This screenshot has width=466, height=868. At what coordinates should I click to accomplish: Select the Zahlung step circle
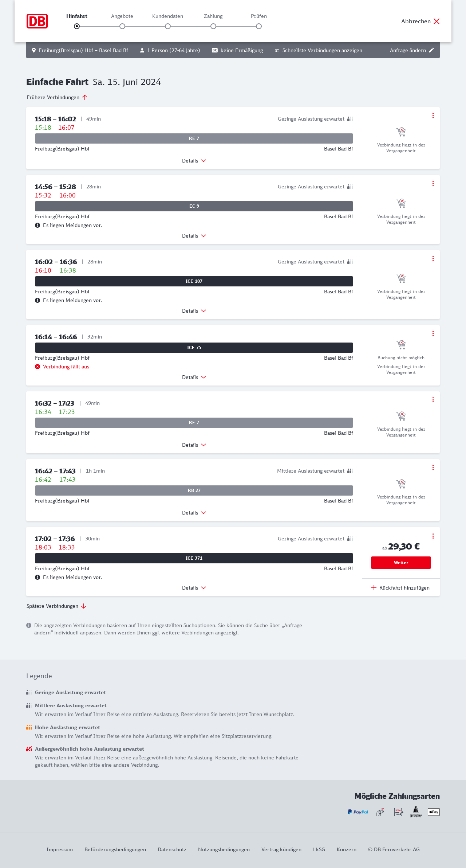(213, 26)
